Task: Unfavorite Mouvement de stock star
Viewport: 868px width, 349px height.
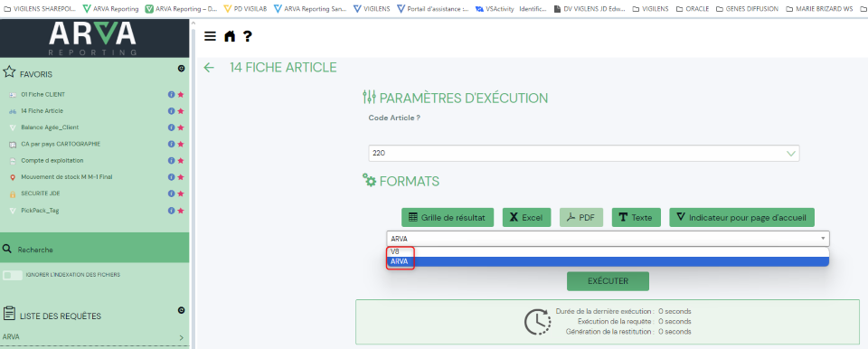Action: click(x=181, y=177)
